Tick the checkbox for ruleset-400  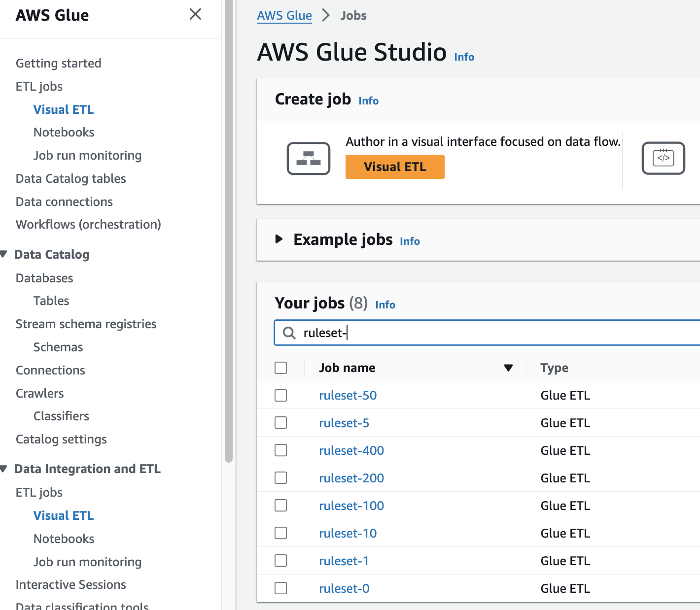(x=281, y=451)
